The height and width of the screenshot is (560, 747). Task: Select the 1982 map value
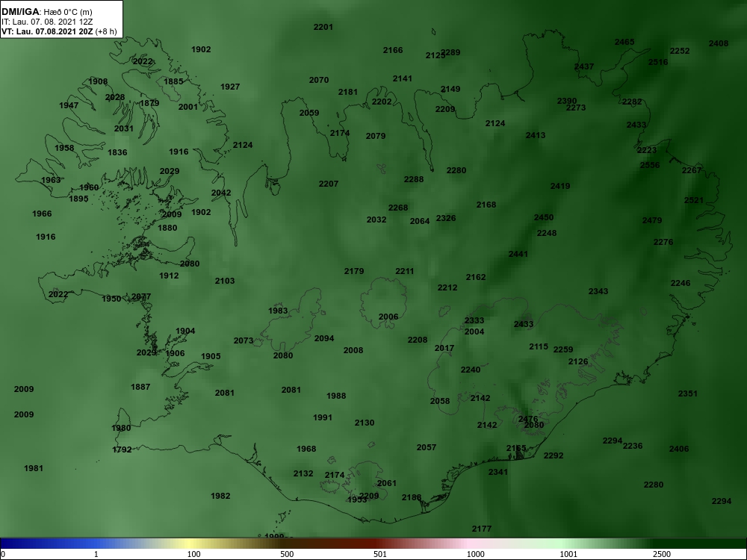[220, 497]
